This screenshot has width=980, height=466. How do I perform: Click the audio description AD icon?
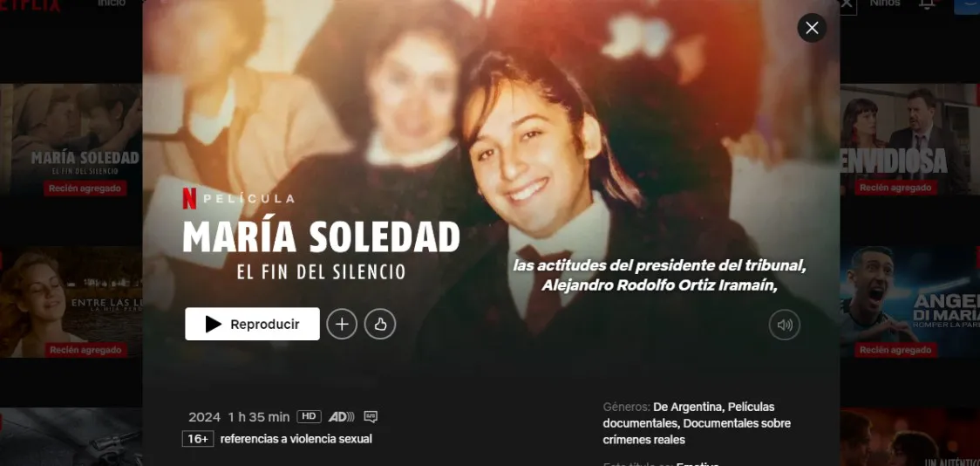[341, 416]
